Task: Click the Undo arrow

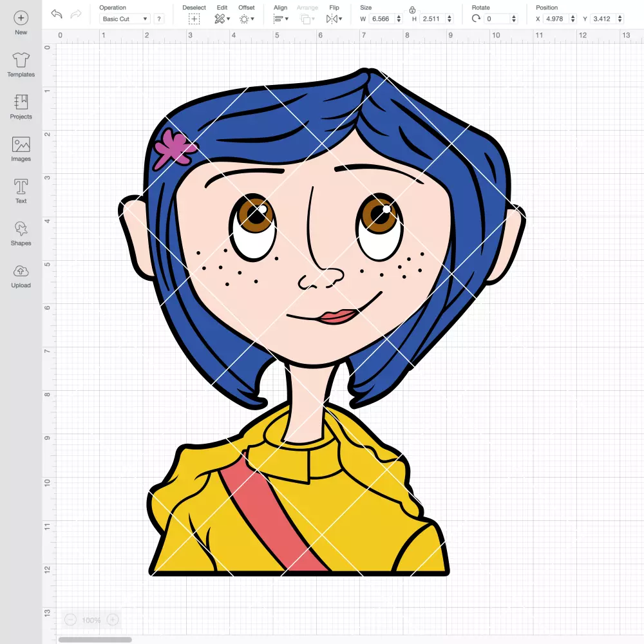Action: click(57, 14)
